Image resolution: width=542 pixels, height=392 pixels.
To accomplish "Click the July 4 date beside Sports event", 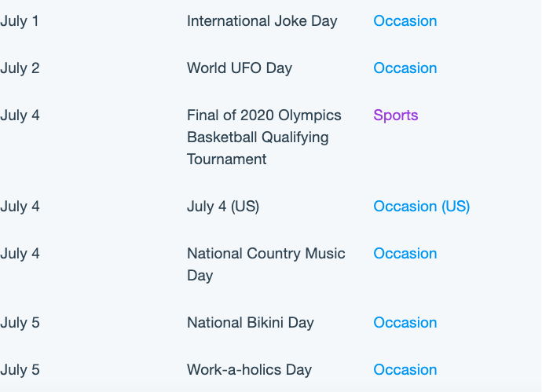I will 20,115.
